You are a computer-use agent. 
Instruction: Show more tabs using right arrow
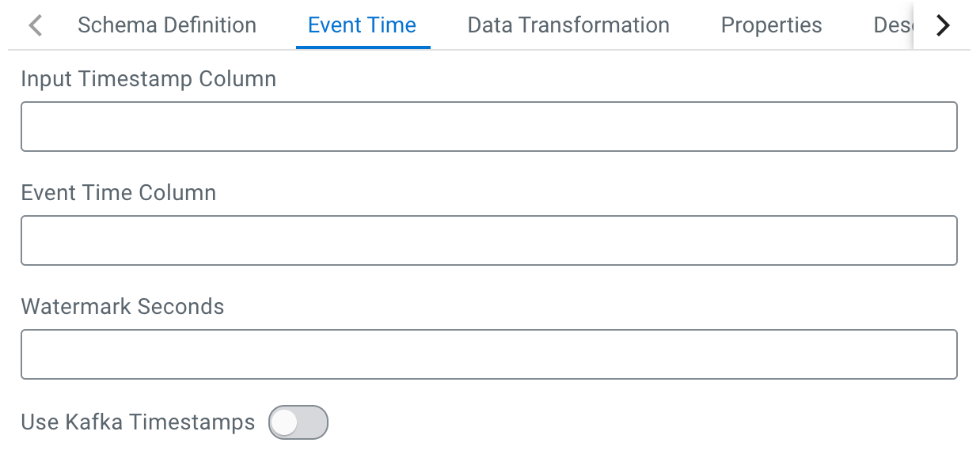(942, 25)
